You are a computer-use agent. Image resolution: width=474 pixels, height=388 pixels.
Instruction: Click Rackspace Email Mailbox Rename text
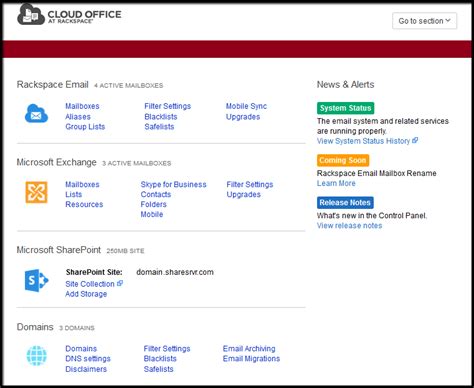pyautogui.click(x=377, y=173)
